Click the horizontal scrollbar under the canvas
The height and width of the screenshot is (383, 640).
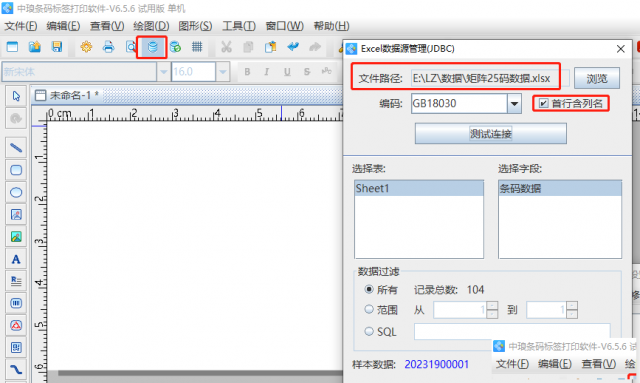pyautogui.click(x=200, y=373)
